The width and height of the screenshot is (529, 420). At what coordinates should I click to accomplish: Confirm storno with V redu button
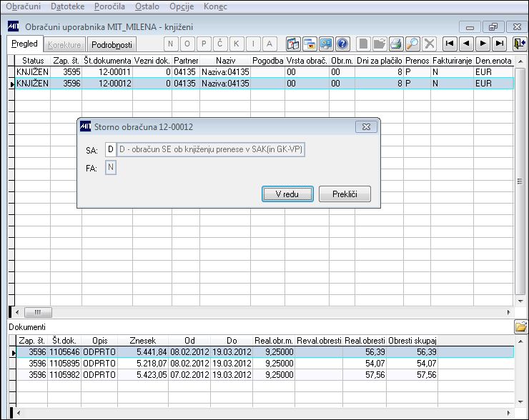point(287,194)
